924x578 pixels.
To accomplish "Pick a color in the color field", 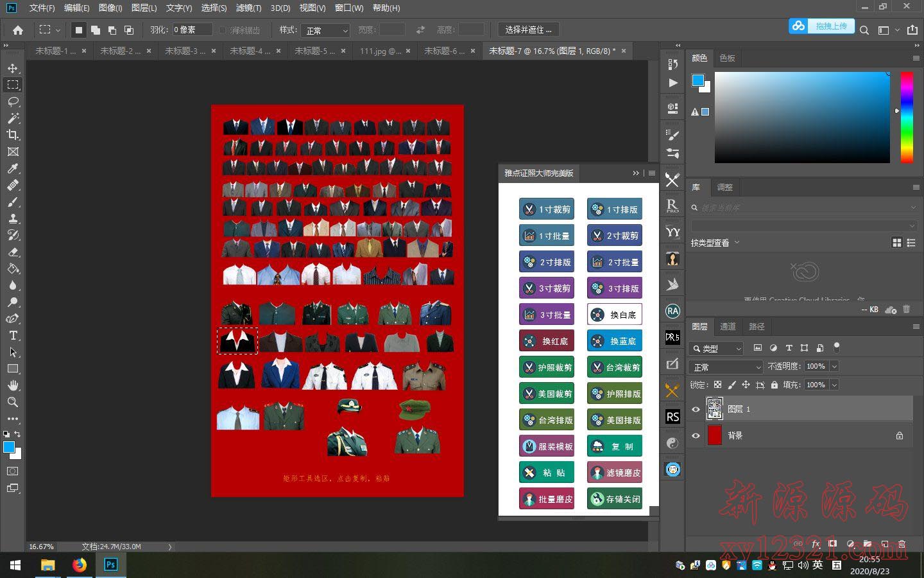I will pyautogui.click(x=802, y=117).
